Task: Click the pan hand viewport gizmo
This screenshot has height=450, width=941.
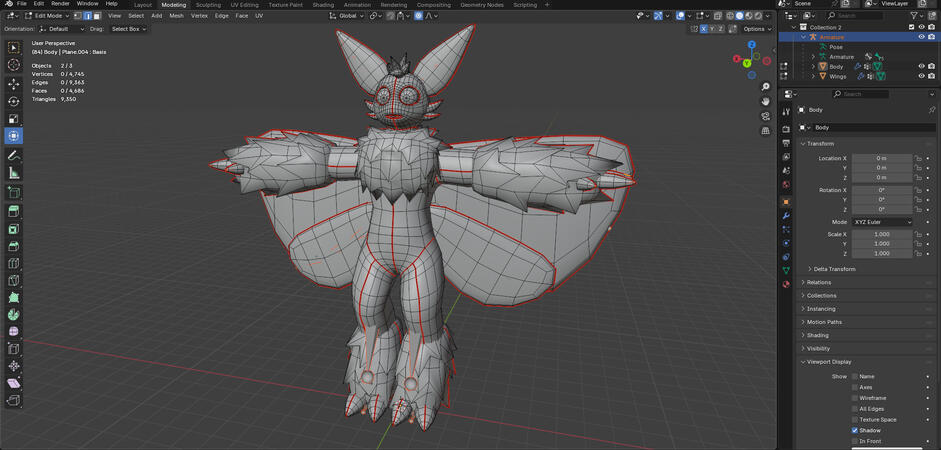Action: tap(765, 101)
